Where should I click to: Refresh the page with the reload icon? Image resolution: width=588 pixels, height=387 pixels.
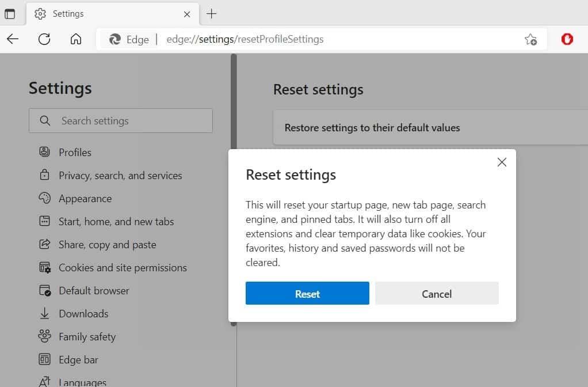coord(44,39)
